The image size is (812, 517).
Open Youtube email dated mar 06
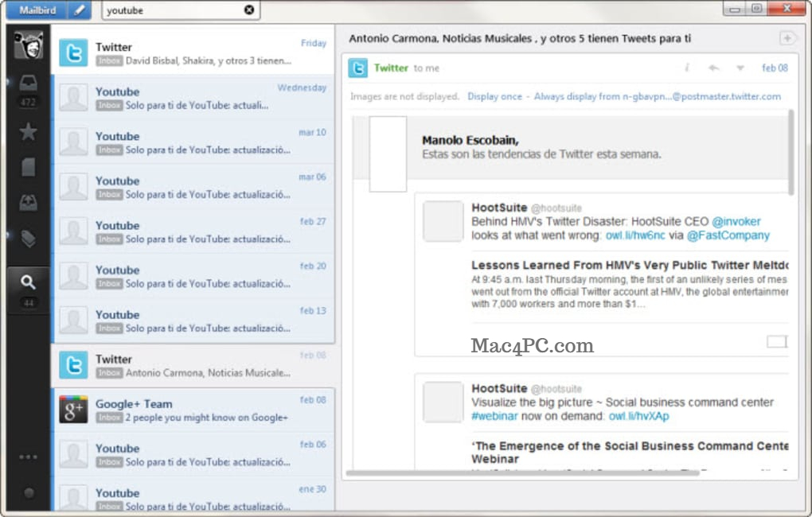coord(193,187)
